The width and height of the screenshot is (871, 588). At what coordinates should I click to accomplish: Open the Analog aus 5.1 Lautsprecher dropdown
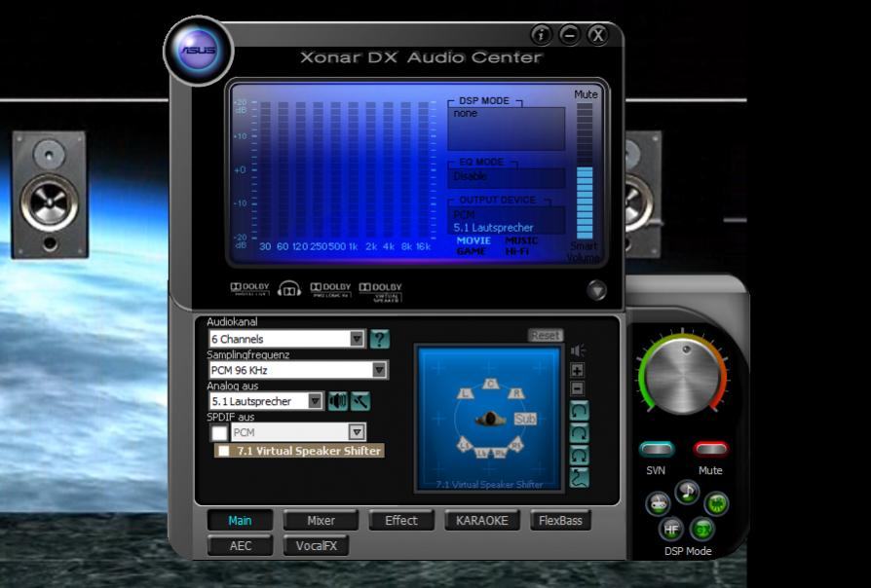[x=266, y=401]
